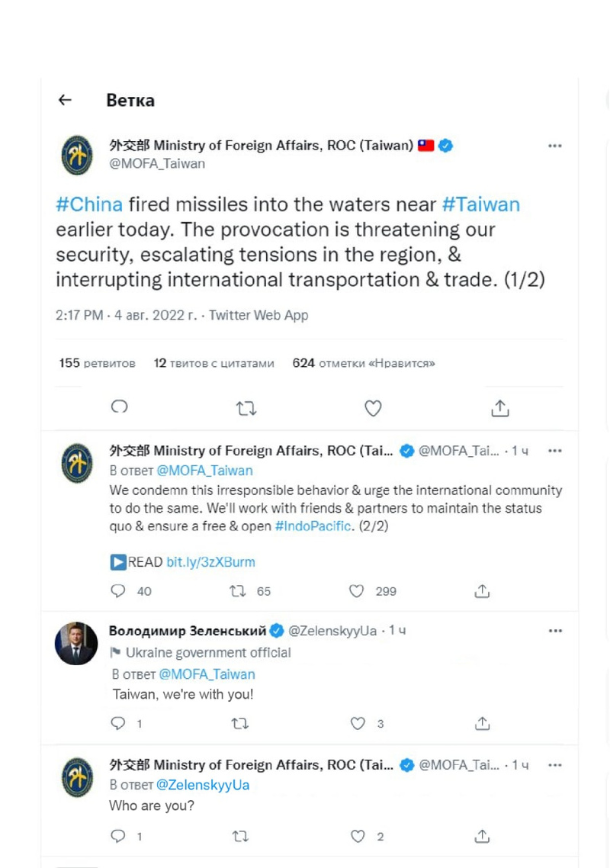Retweet the 'We condemn this' reply
Screen dimensions: 610x868
238,591
